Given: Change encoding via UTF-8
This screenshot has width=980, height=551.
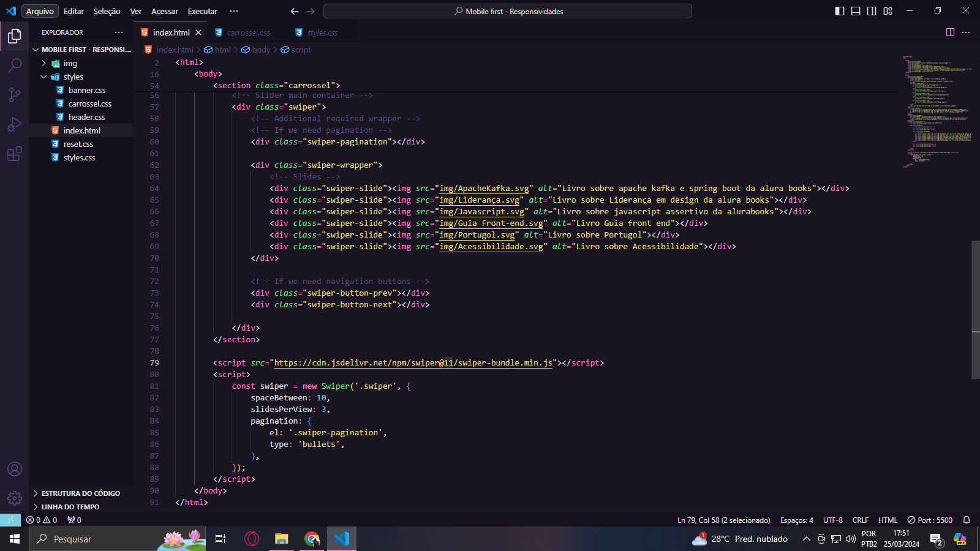Looking at the screenshot, I should 833,520.
